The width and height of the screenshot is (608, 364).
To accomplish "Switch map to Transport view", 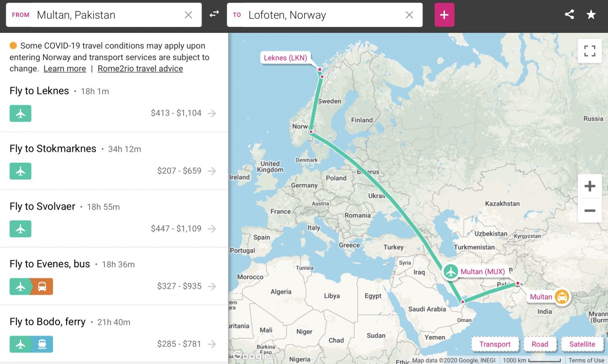I will [495, 344].
